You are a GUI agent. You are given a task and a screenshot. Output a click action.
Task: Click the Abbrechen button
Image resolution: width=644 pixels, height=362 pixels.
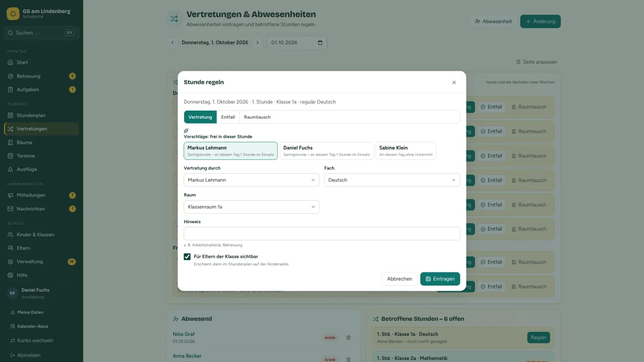[x=399, y=279]
